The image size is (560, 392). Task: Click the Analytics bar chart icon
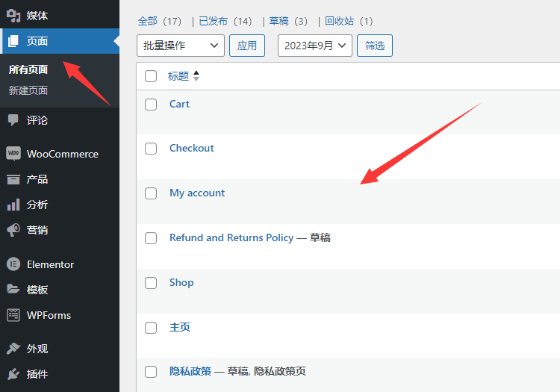click(13, 205)
